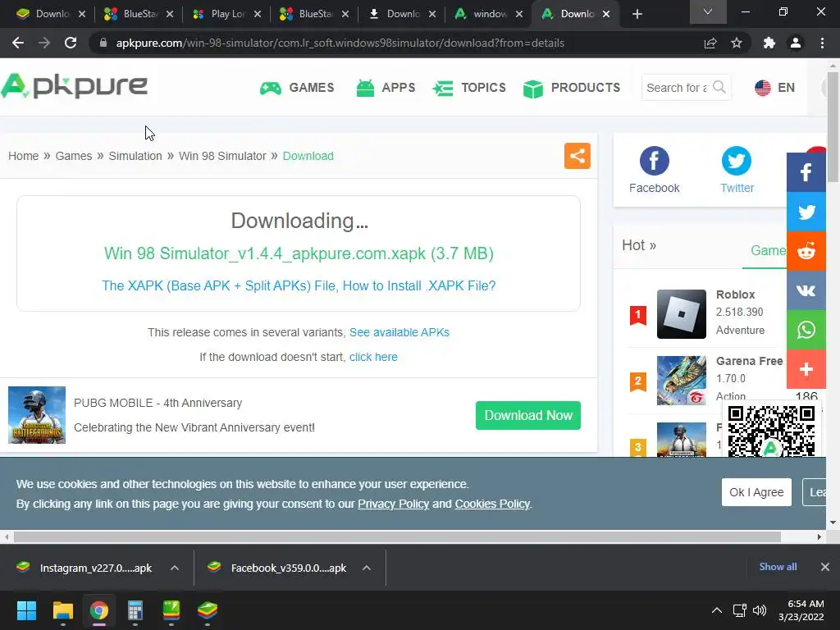Open the Windows Start menu
840x630 pixels.
(26, 610)
